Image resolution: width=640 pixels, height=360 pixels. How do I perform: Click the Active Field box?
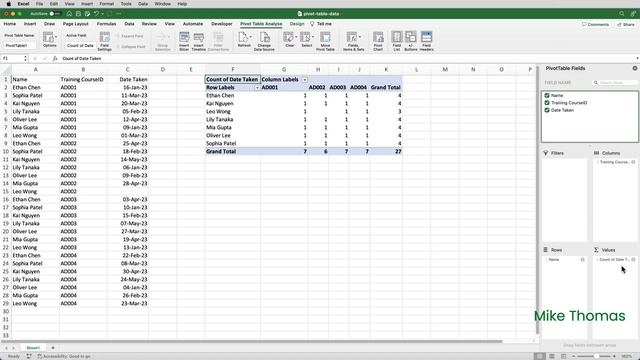coord(80,45)
